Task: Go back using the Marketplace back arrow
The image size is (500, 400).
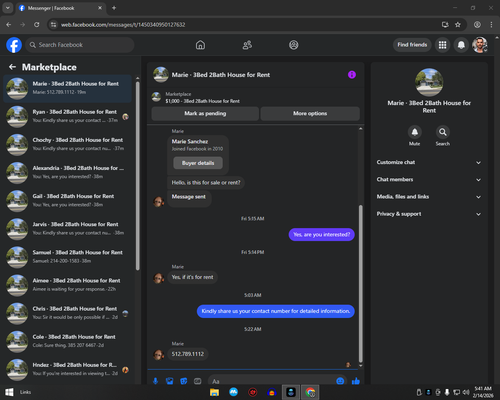Action: point(12,67)
